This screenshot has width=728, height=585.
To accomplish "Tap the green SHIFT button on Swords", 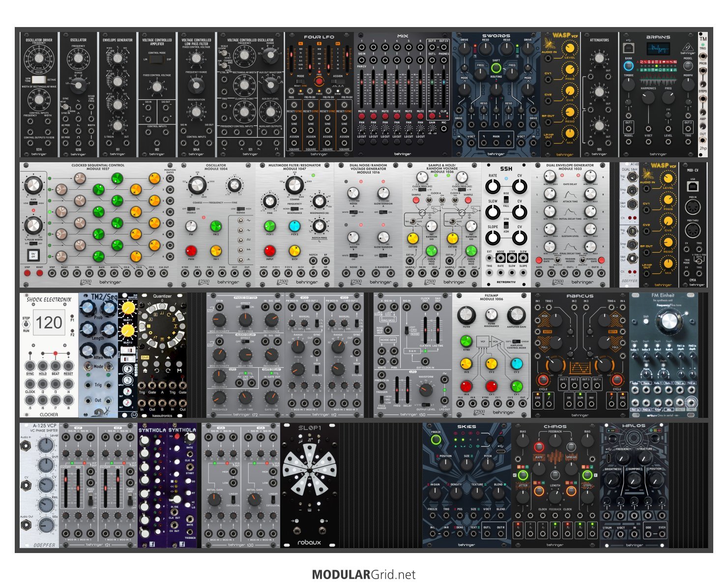I will point(496,68).
